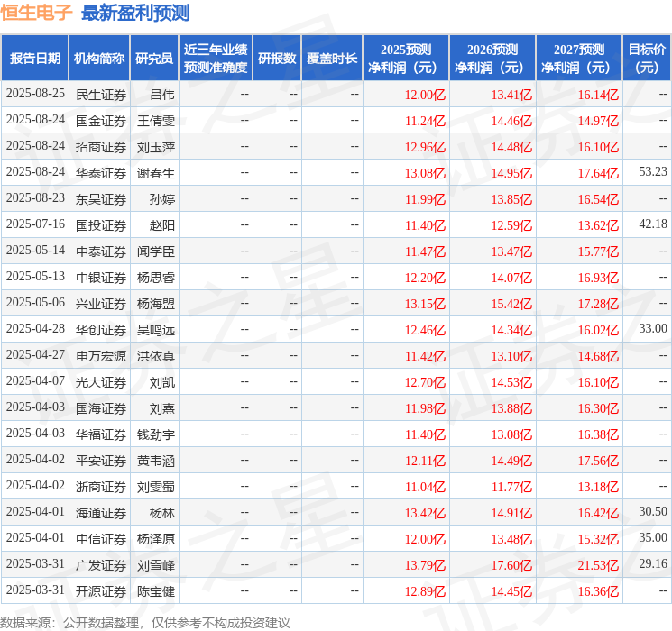The width and height of the screenshot is (672, 631).
Task: Click the 2027预测净利润 column header
Action: click(579, 59)
